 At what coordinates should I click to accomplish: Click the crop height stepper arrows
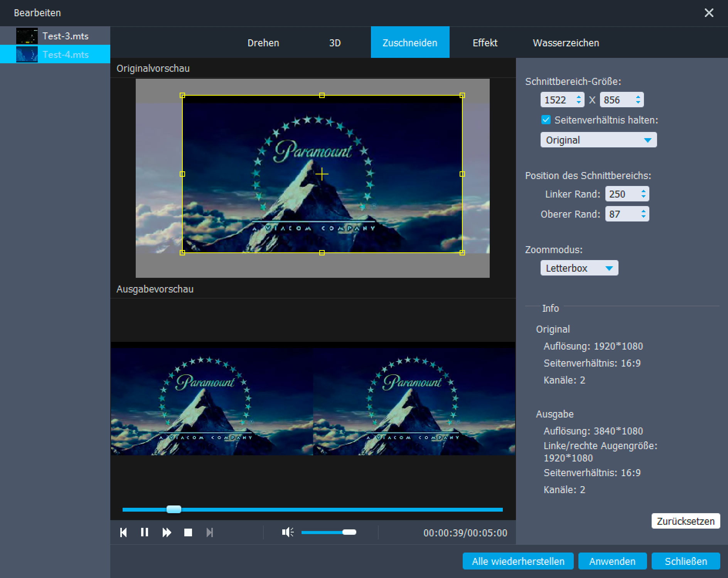638,100
